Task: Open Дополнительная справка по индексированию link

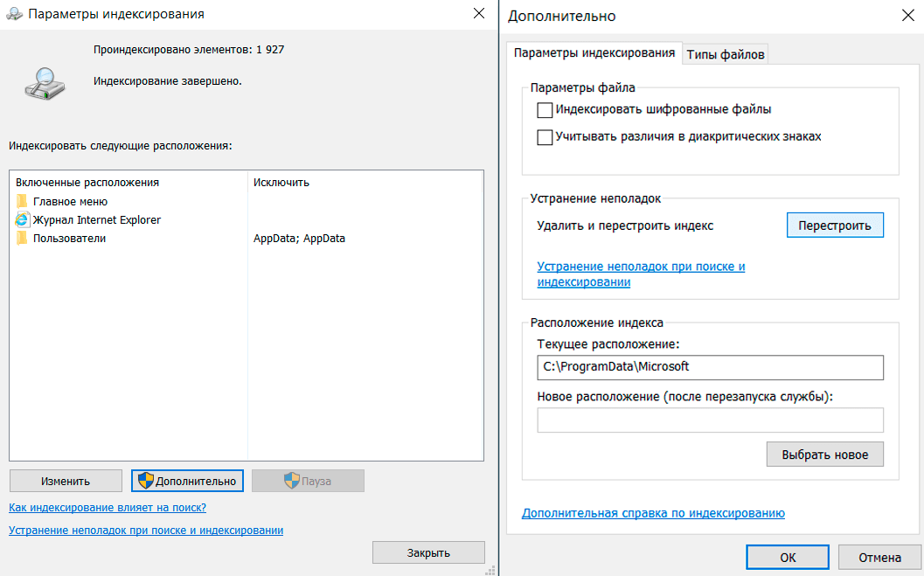Action: click(653, 513)
